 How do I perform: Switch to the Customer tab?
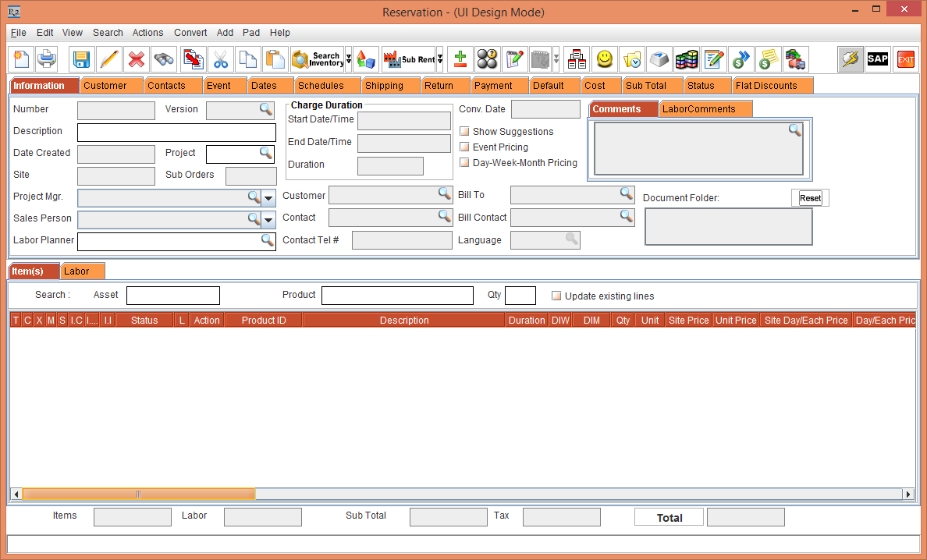tap(112, 86)
